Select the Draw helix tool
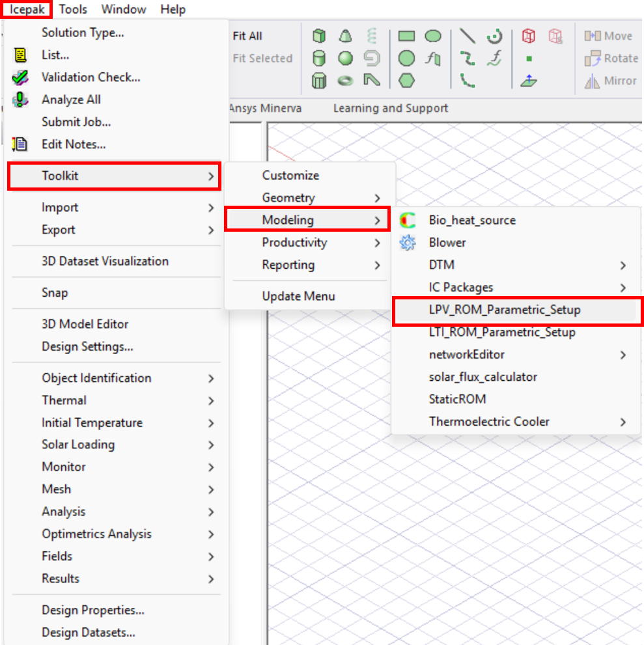 coord(372,36)
